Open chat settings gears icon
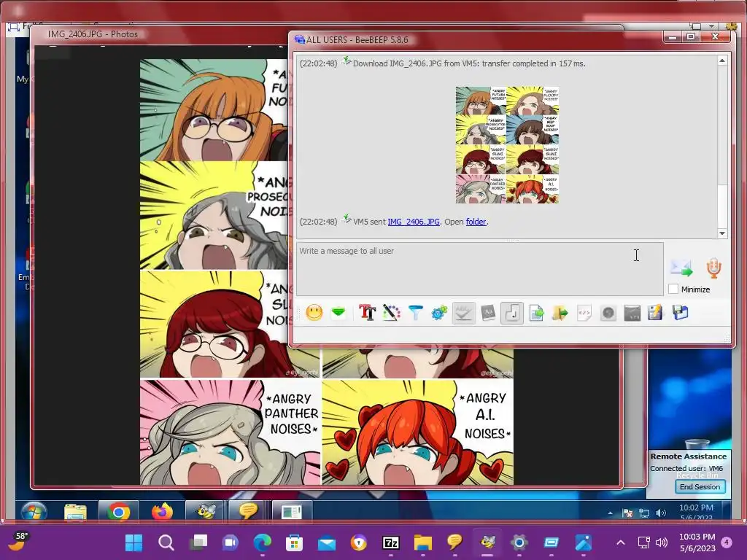The image size is (747, 560). click(439, 313)
